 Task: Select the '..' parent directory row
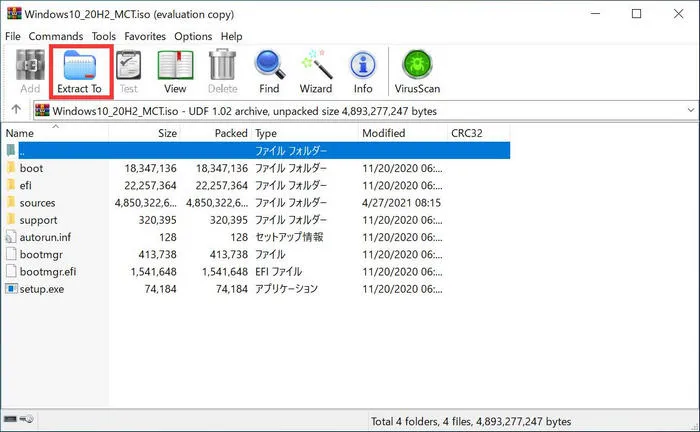point(264,150)
